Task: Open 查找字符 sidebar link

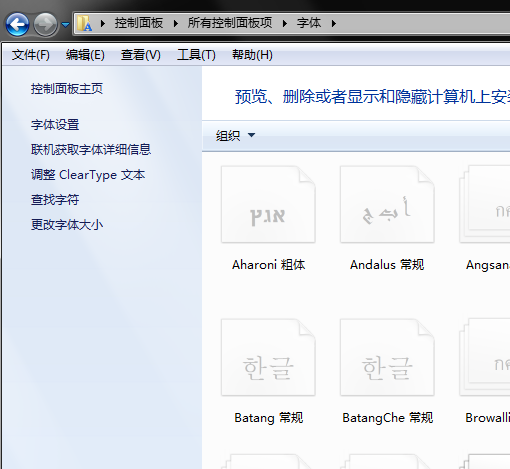Action: click(x=55, y=200)
